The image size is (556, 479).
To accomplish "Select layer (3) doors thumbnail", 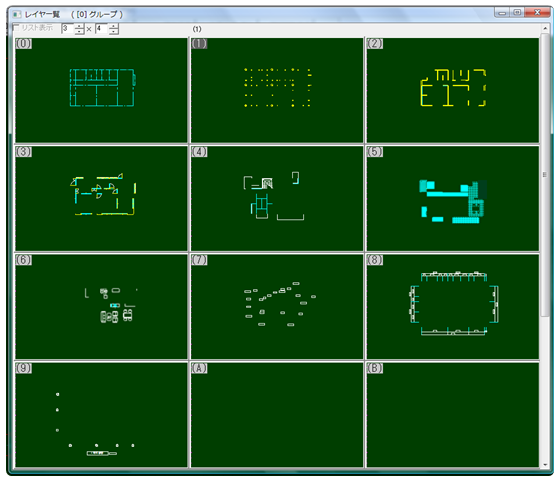I will click(101, 199).
